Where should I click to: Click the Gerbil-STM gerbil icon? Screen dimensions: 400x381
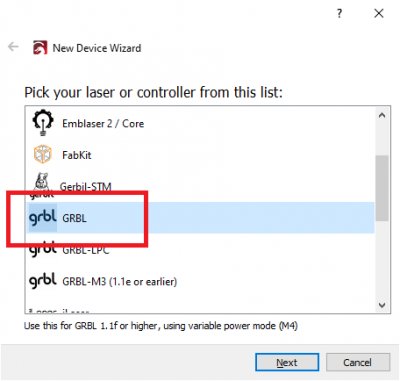tap(42, 186)
